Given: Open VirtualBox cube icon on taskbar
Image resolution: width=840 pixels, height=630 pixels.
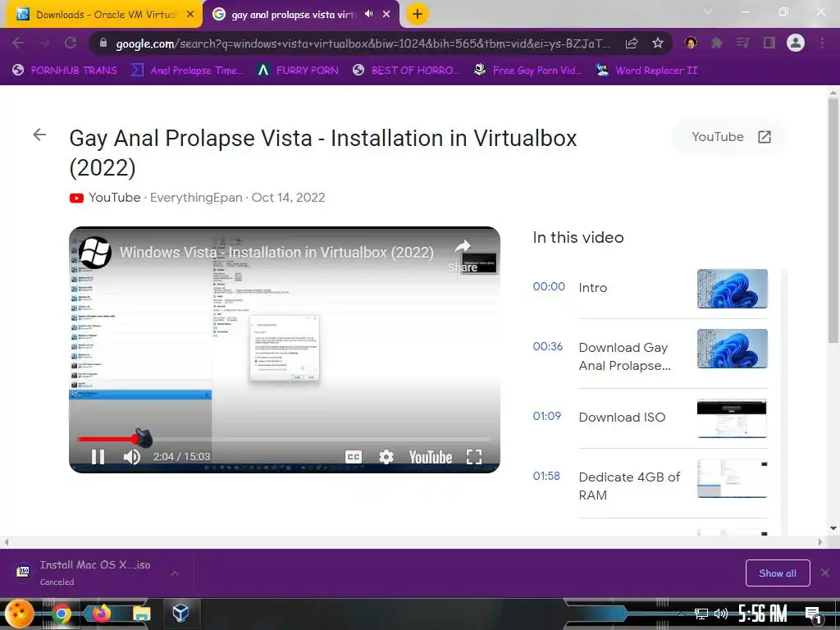Looking at the screenshot, I should pos(180,613).
